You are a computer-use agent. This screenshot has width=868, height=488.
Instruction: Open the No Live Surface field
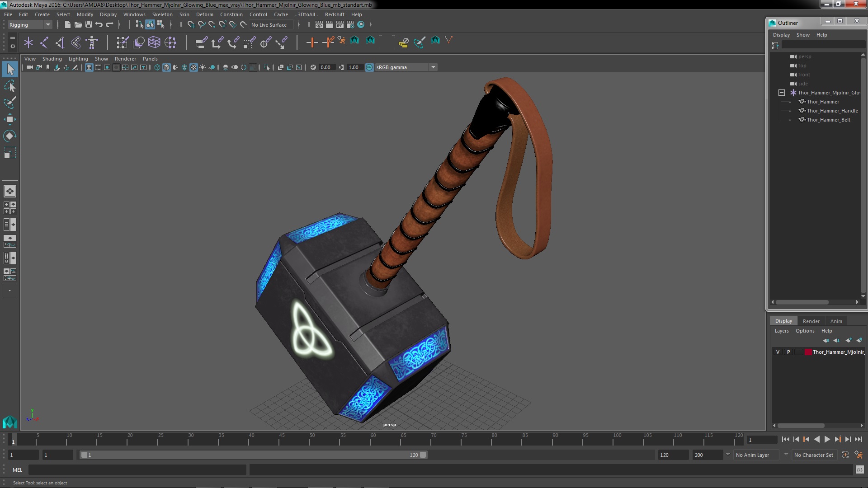[x=271, y=25]
